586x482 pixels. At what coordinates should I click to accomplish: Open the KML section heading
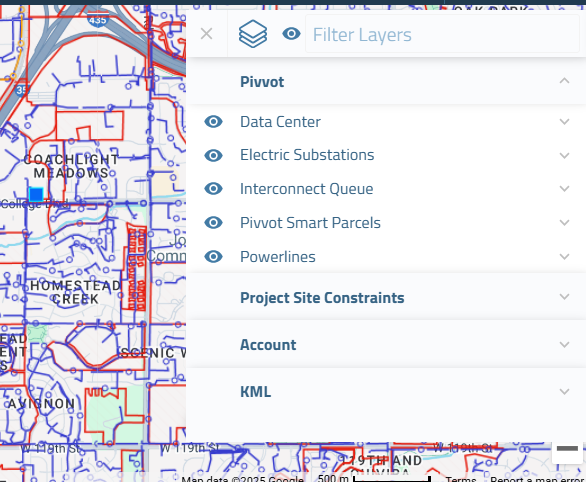(x=255, y=392)
